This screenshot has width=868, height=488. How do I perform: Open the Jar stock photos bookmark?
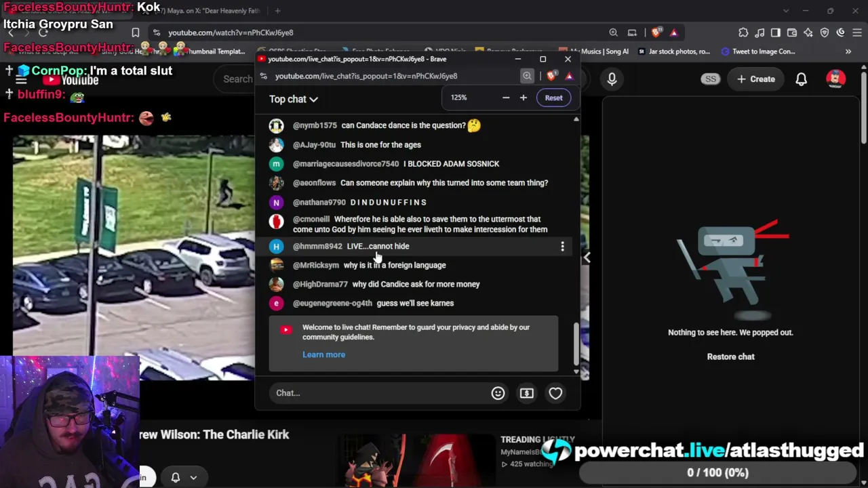(673, 52)
